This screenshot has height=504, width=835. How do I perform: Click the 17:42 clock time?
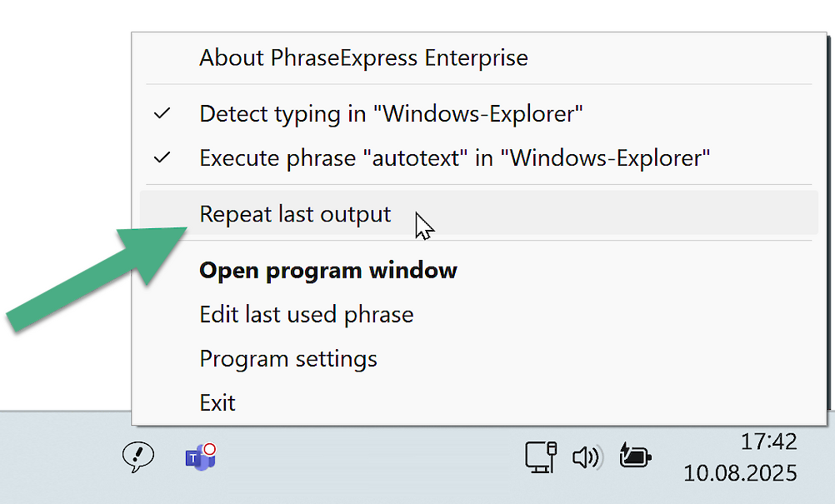[768, 441]
